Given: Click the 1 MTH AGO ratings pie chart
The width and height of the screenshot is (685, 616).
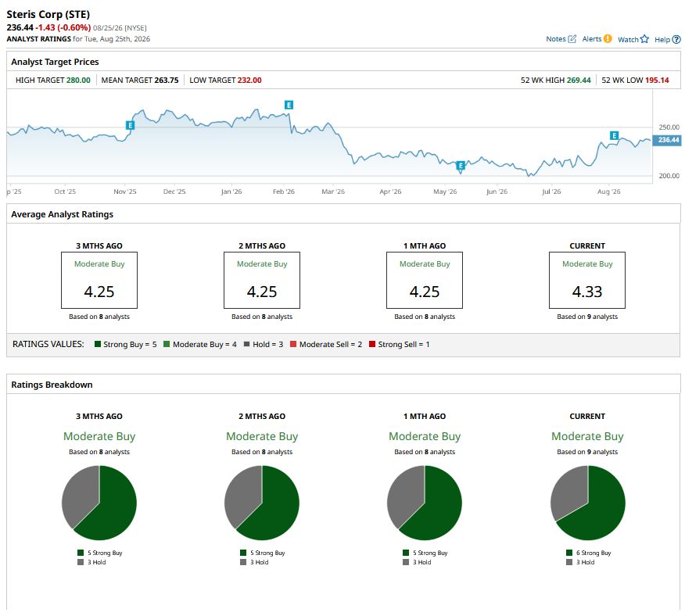Looking at the screenshot, I should [x=424, y=503].
